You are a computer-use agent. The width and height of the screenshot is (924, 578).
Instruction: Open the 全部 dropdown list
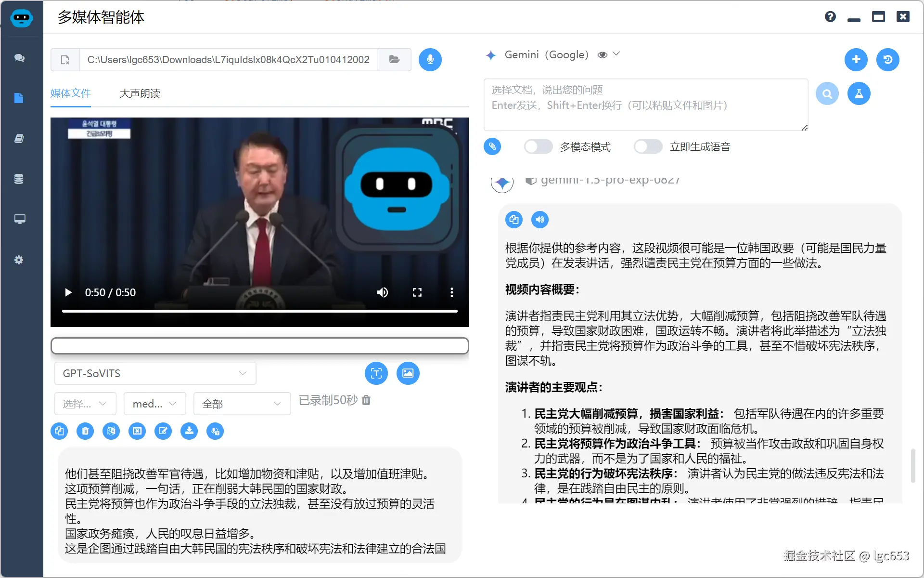pos(242,404)
